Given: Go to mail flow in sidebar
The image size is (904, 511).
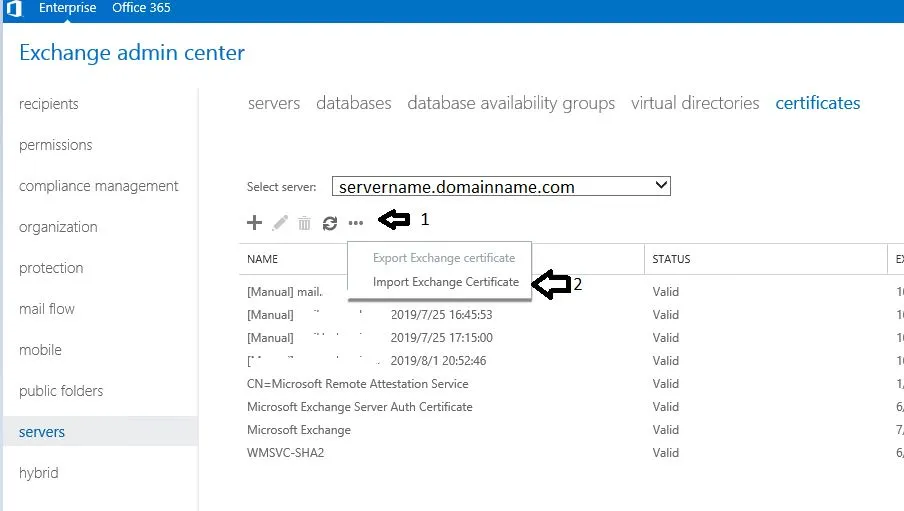Looking at the screenshot, I should click(x=47, y=309).
